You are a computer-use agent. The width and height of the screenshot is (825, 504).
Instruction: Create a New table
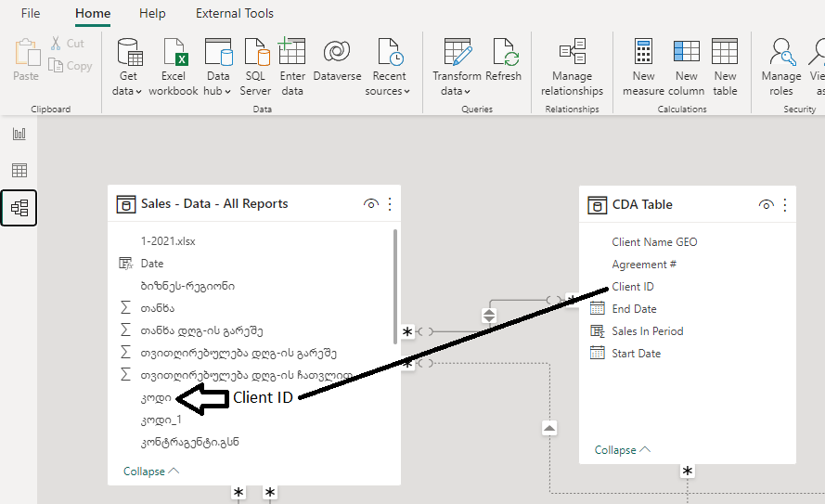pos(725,67)
